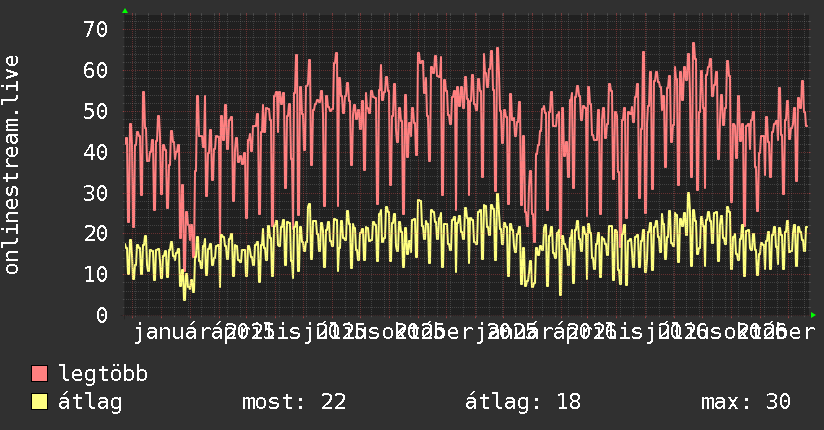Click the 70 y-axis label

coord(96,29)
